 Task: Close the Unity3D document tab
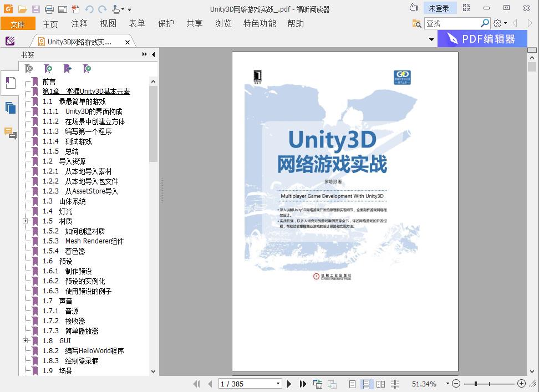coord(128,42)
